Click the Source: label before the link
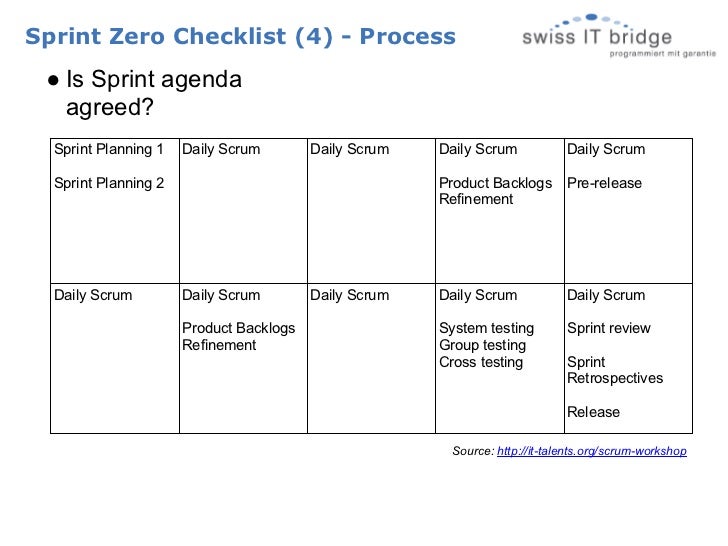The height and width of the screenshot is (546, 728). coord(473,451)
